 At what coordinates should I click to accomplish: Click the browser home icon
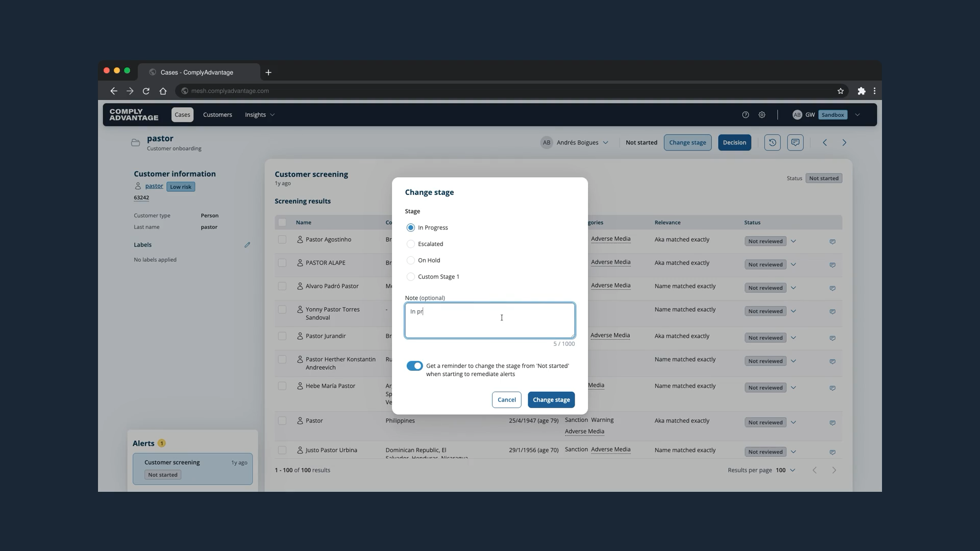163,91
